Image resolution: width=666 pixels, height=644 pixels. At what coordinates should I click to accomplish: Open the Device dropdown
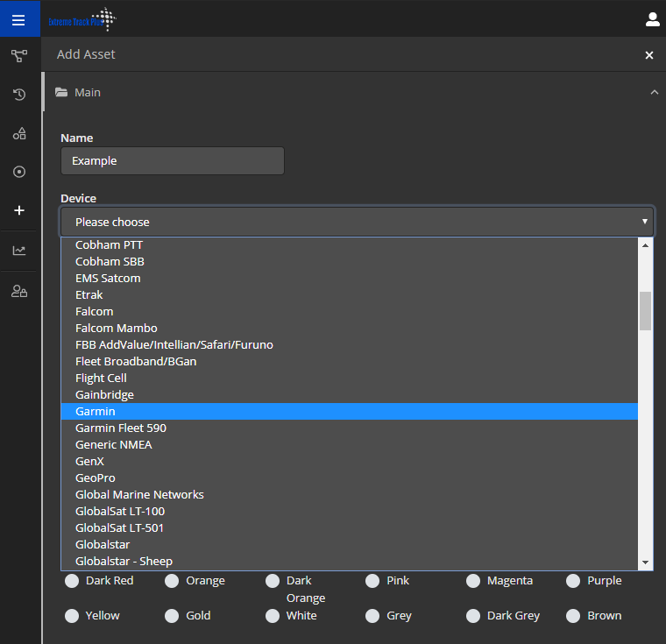coord(357,222)
